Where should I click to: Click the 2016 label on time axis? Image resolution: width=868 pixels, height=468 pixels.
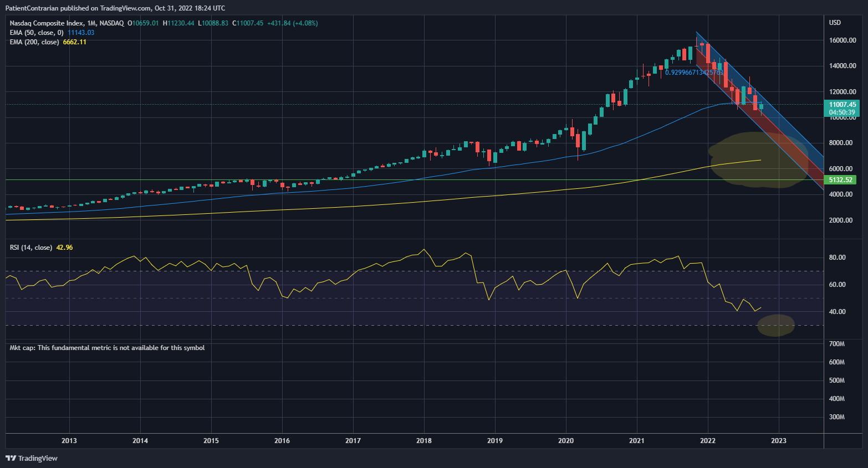coord(282,441)
